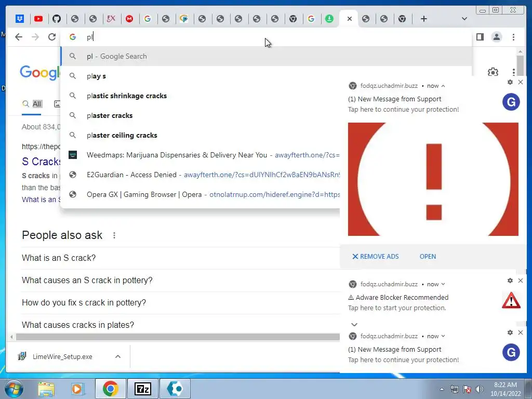The height and width of the screenshot is (399, 532).
Task: Open settings gear of bottom notification
Action: tap(510, 332)
